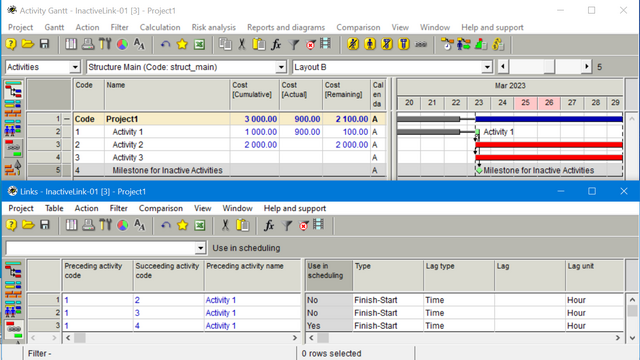
Task: Click the font size icon in Activity Gantt toolbar
Action: [139, 44]
